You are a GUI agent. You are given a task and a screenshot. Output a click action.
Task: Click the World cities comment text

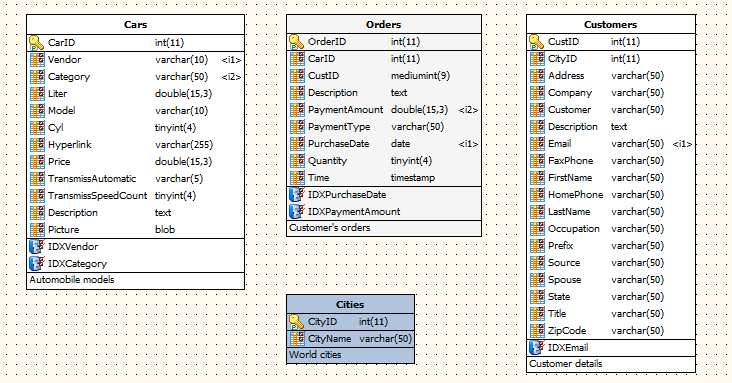pos(315,355)
